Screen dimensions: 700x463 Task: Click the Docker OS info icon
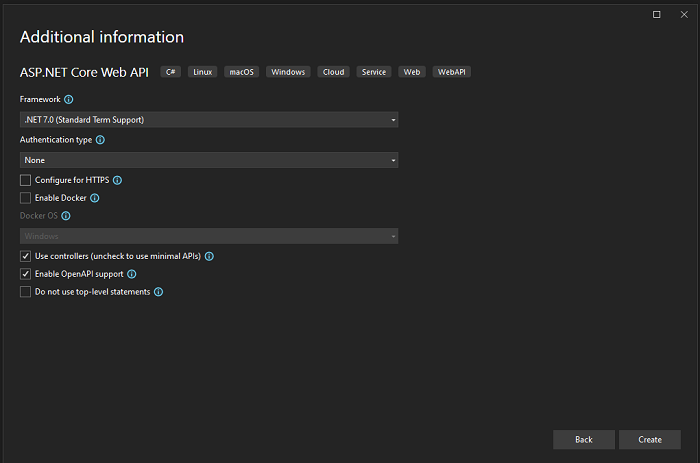pos(66,216)
